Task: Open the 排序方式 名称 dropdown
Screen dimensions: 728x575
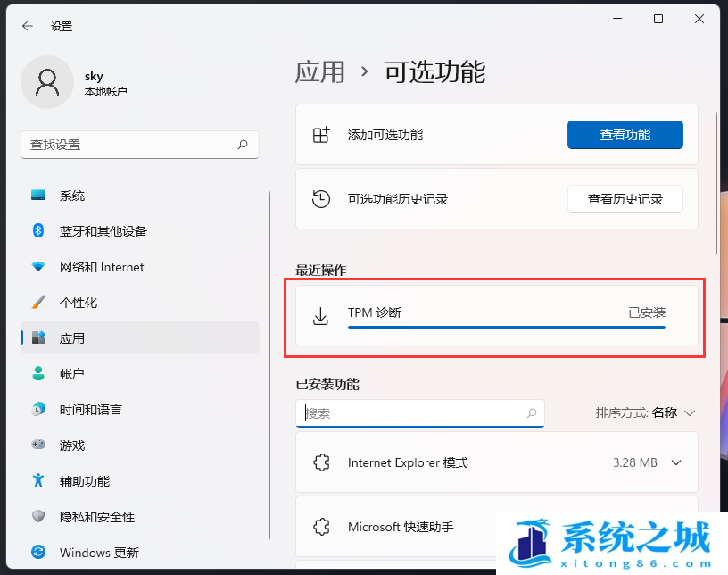Action: coord(645,412)
